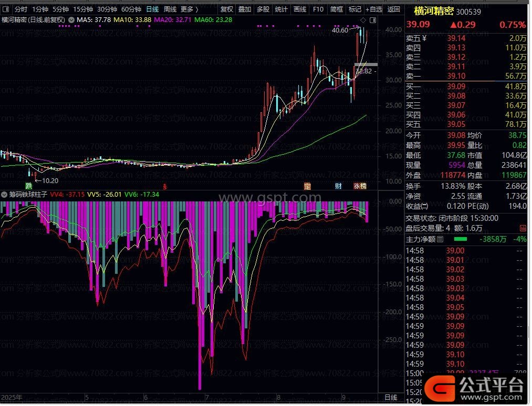
Task: Click the list icon beside 主力净额
Action: 441,239
